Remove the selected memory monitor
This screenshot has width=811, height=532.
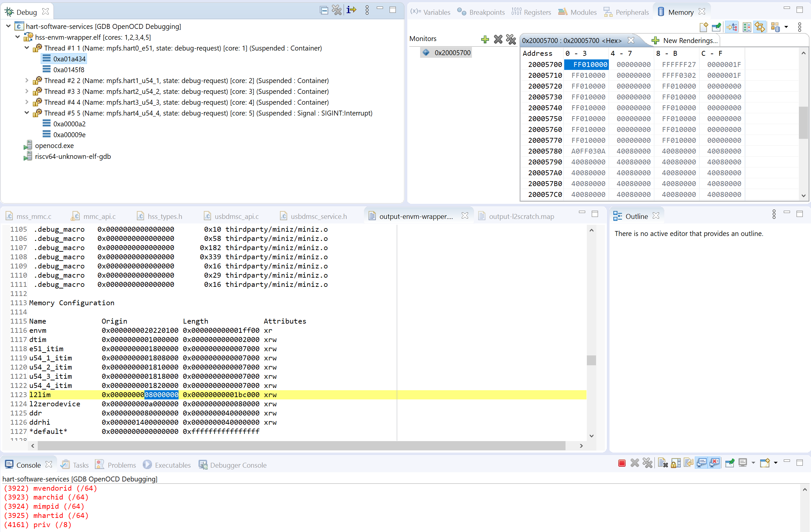[498, 38]
